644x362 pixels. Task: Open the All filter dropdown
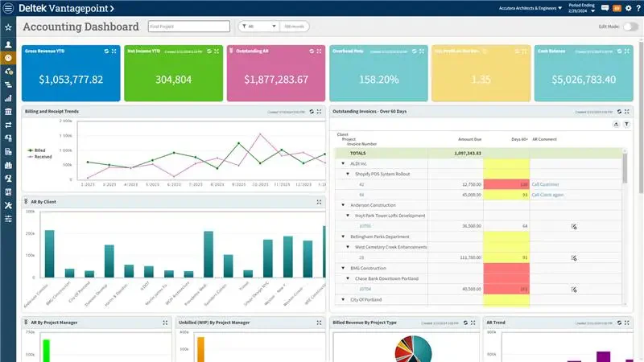[258, 27]
